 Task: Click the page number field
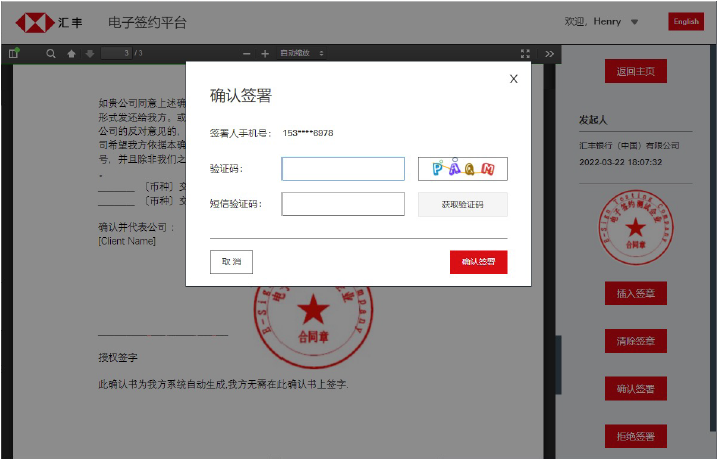[x=118, y=53]
